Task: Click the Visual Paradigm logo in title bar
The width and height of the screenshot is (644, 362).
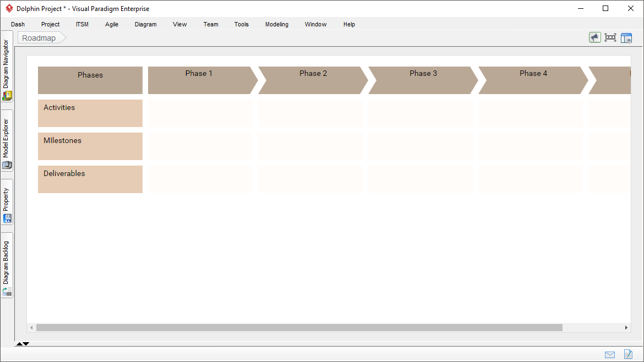Action: tap(9, 8)
